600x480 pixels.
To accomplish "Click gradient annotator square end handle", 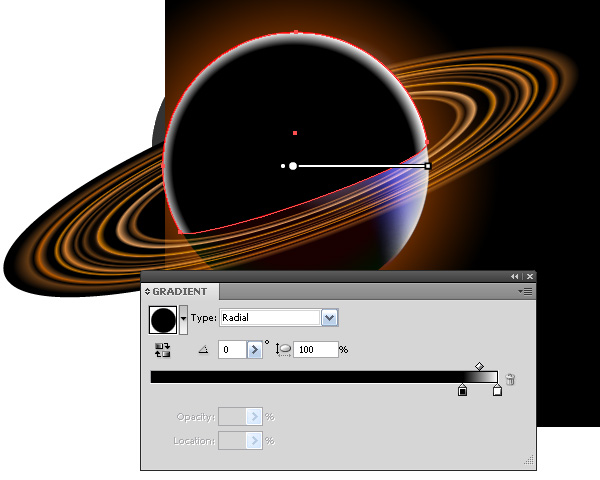I will [x=428, y=166].
